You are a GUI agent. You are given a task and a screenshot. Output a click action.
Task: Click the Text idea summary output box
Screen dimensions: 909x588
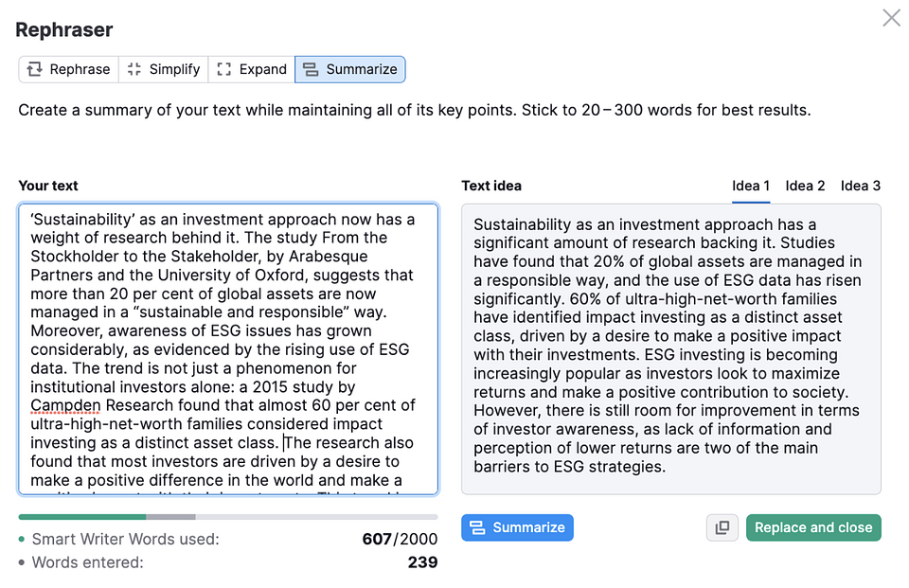pyautogui.click(x=671, y=349)
